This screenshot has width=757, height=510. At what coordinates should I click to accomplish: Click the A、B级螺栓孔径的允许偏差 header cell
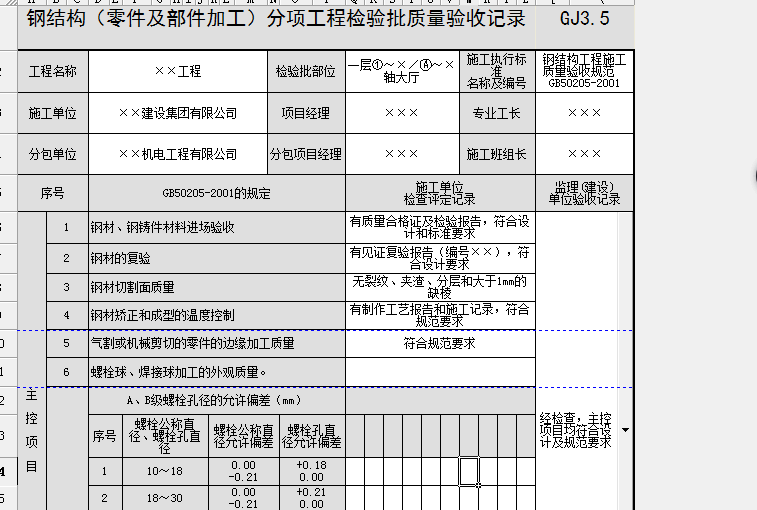[x=216, y=401]
